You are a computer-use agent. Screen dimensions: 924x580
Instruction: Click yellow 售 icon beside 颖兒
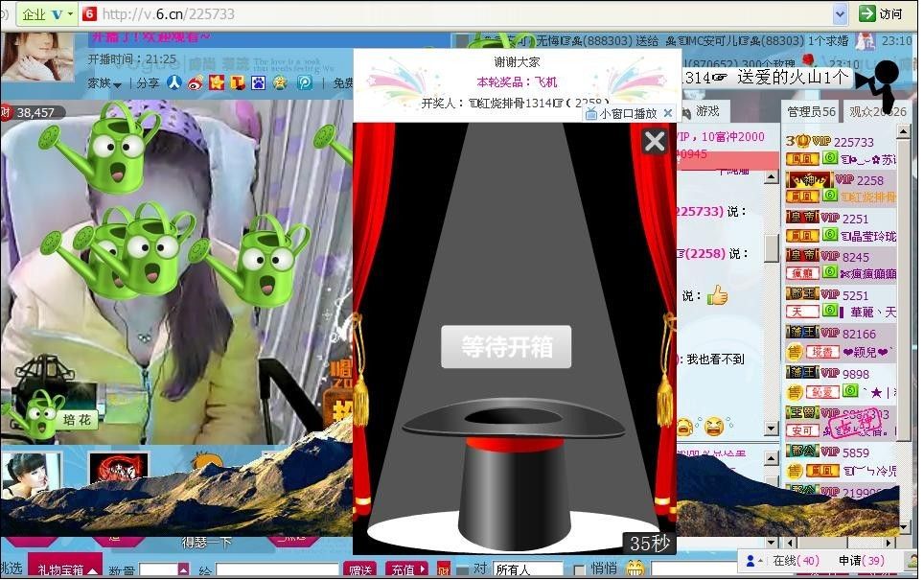795,352
